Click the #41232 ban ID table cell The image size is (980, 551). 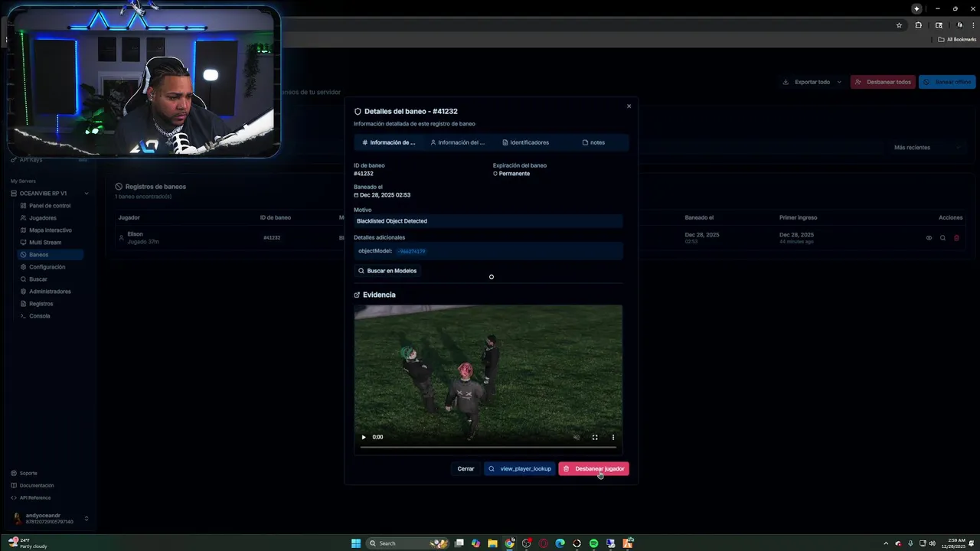coord(272,238)
